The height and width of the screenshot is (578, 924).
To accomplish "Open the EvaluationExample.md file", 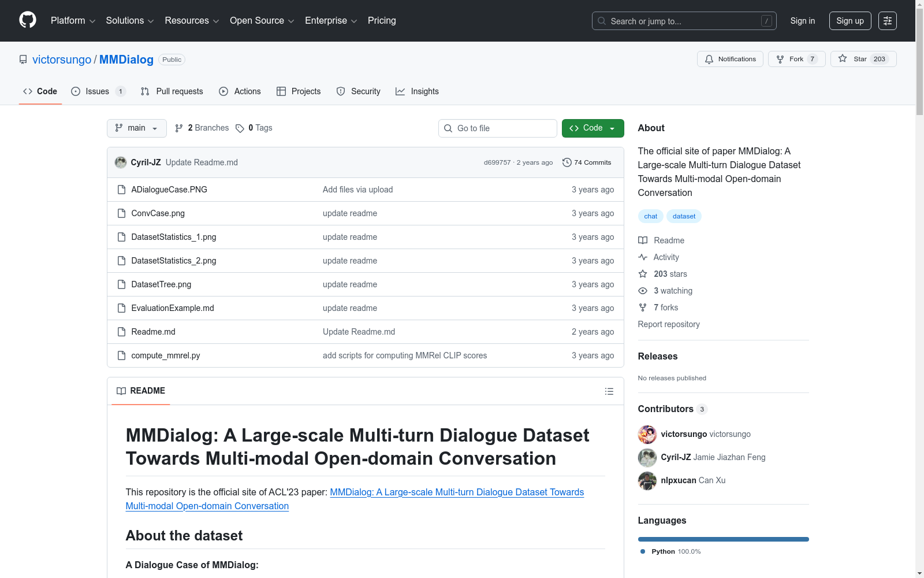I will (173, 308).
